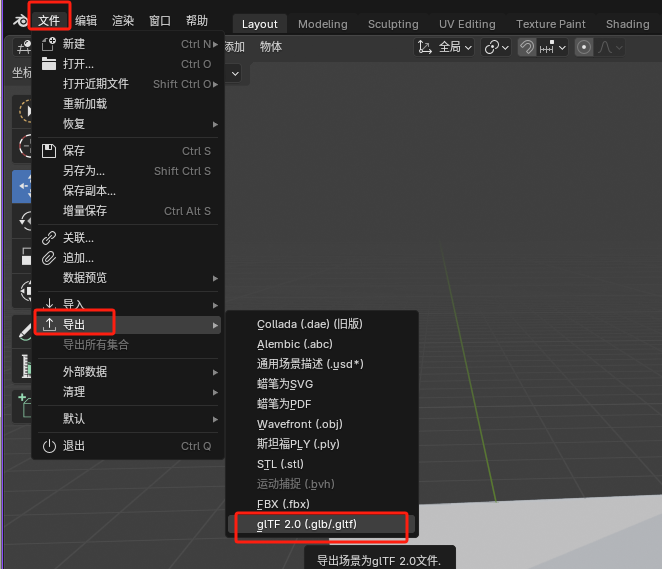Expand the 外部数据 submenu
This screenshot has width=662, height=569.
[x=128, y=372]
